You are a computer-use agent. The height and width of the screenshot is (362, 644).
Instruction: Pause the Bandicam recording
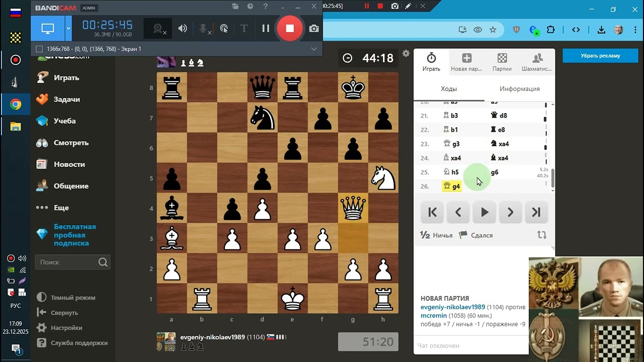point(266,29)
